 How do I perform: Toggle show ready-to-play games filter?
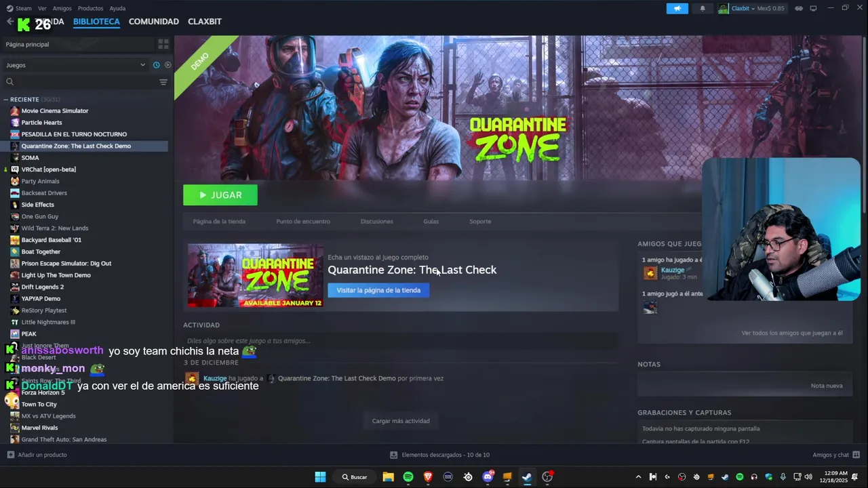coord(167,65)
